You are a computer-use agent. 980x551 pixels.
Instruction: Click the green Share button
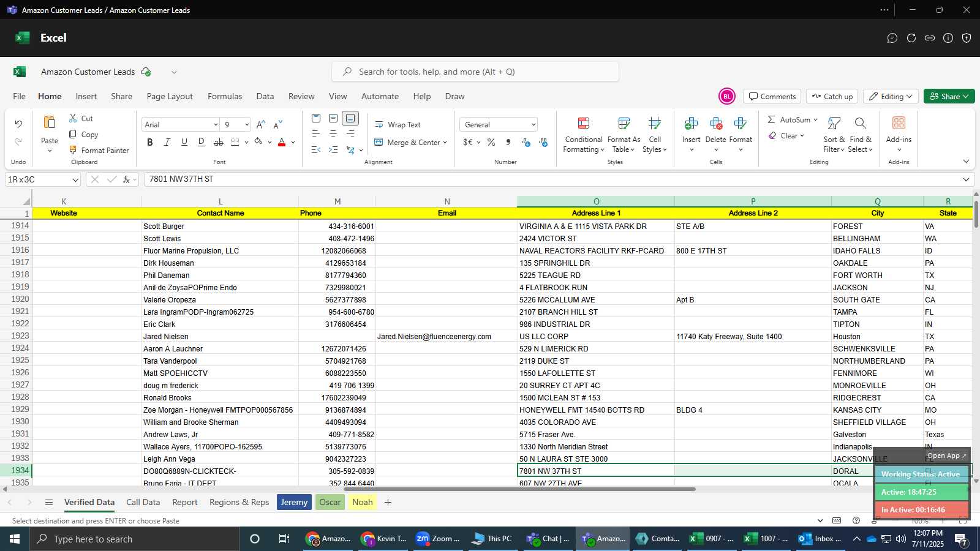coord(949,96)
